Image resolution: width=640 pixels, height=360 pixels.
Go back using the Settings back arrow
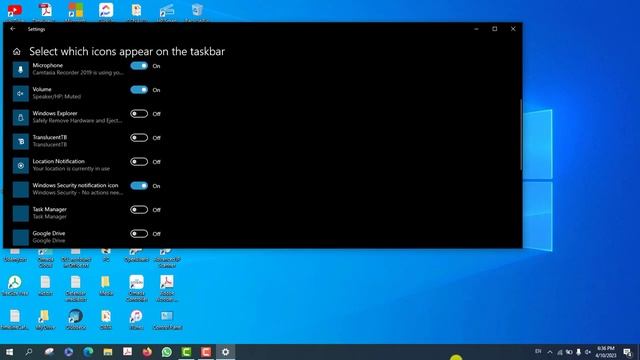coord(13,29)
